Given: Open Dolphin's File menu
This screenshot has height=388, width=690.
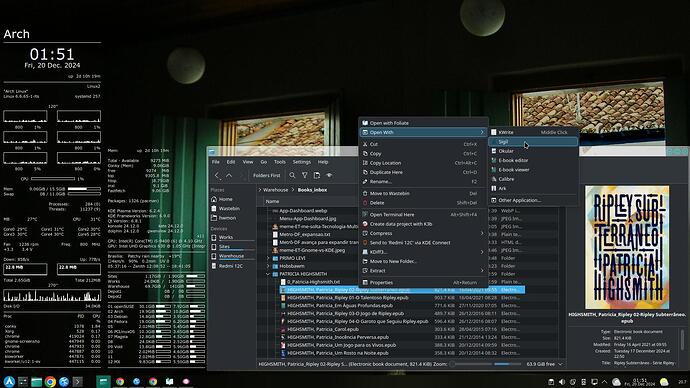Looking at the screenshot, I should click(216, 162).
